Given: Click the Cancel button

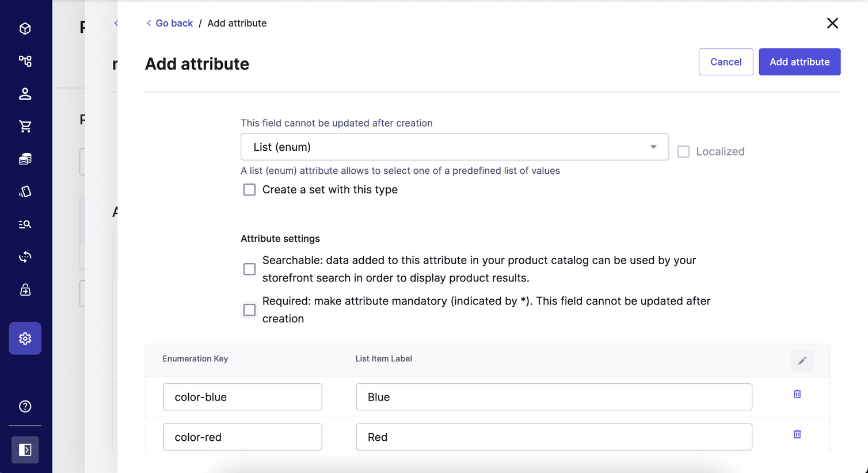Looking at the screenshot, I should point(726,62).
